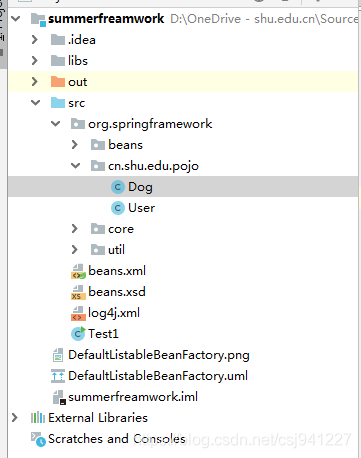The image size is (361, 458).
Task: Select the org.springframework package label
Action: tap(150, 124)
